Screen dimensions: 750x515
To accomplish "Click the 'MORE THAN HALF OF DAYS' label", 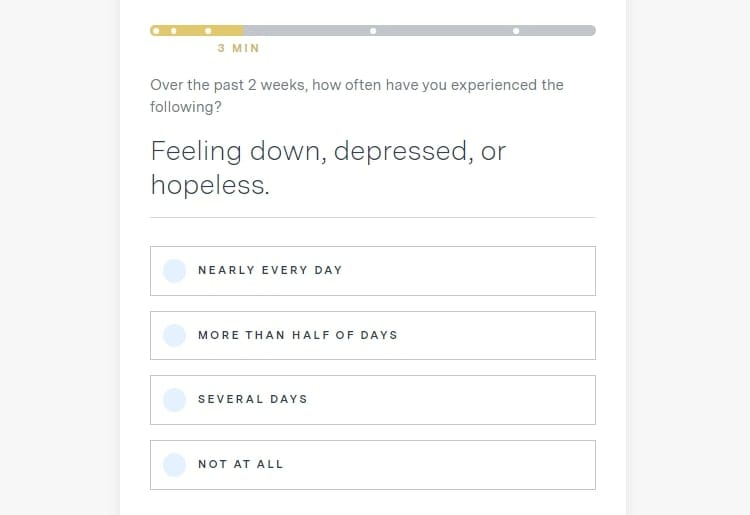I will pos(298,335).
